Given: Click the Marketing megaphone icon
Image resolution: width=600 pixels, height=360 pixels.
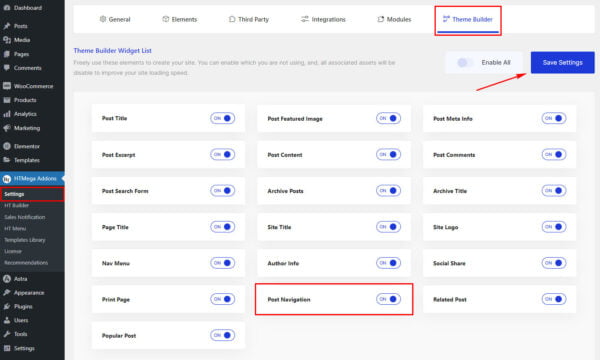Looking at the screenshot, I should coord(7,128).
